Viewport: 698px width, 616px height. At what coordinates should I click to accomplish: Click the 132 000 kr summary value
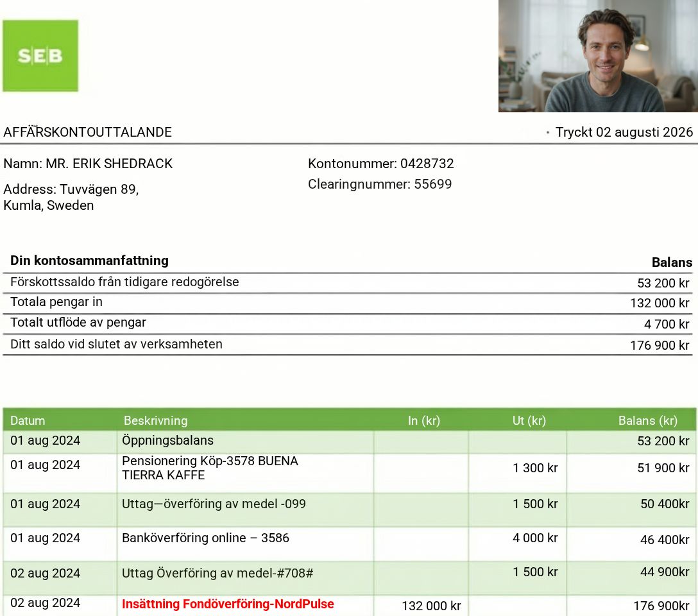[x=660, y=303]
